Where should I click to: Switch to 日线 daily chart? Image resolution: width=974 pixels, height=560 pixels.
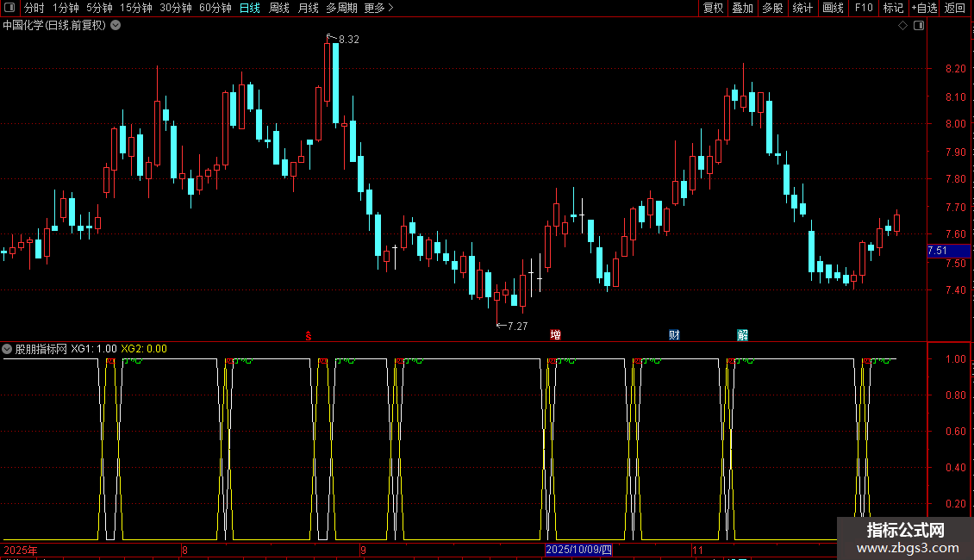pos(250,8)
